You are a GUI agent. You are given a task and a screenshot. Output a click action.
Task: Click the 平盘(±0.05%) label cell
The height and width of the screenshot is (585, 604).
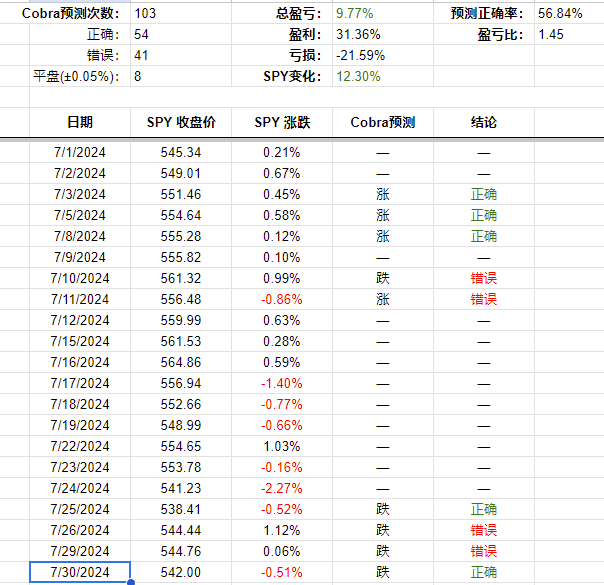80,76
